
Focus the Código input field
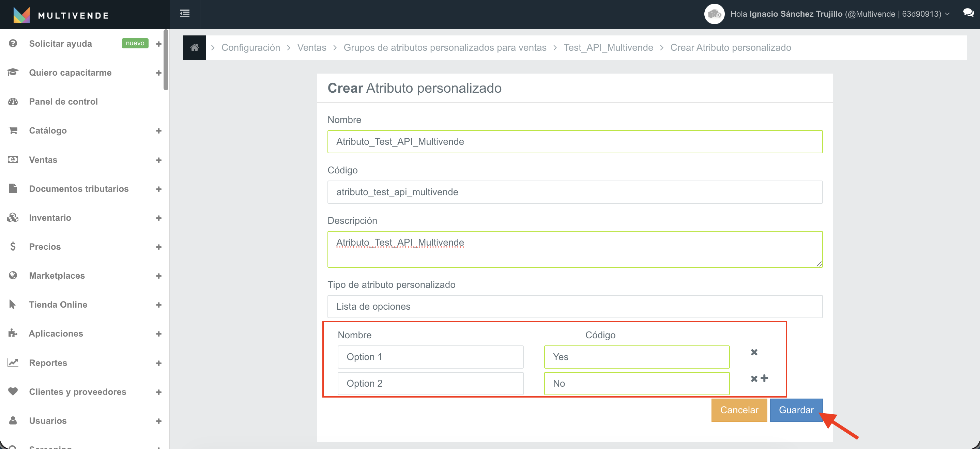pos(575,192)
